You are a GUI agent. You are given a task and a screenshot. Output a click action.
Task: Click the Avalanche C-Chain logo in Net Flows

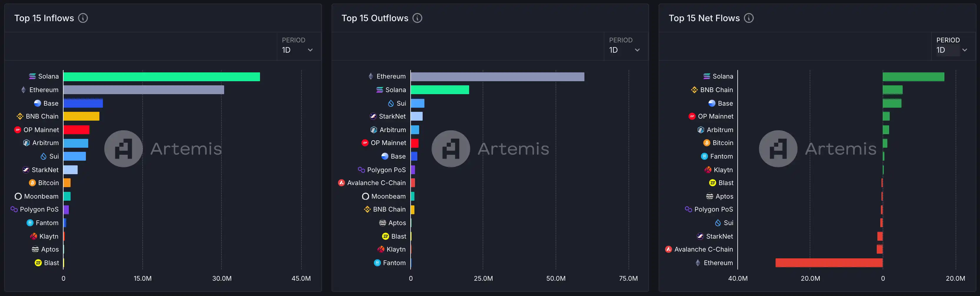669,249
